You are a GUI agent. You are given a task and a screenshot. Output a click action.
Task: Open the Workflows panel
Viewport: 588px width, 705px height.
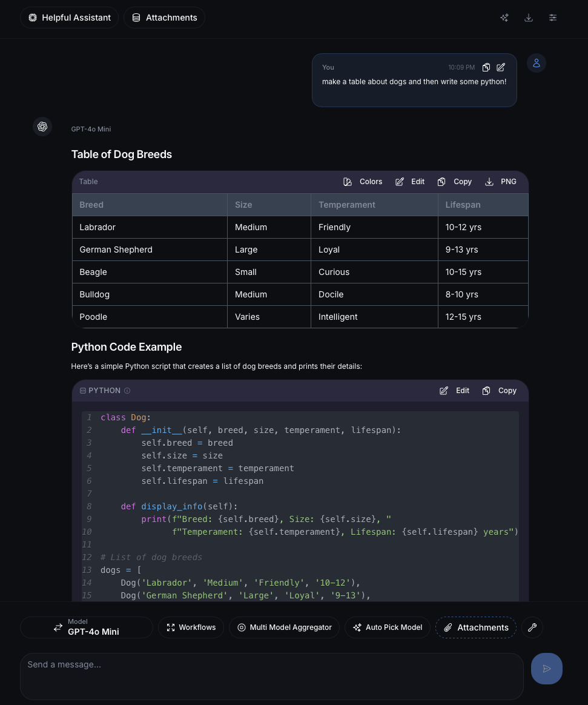[x=191, y=627]
